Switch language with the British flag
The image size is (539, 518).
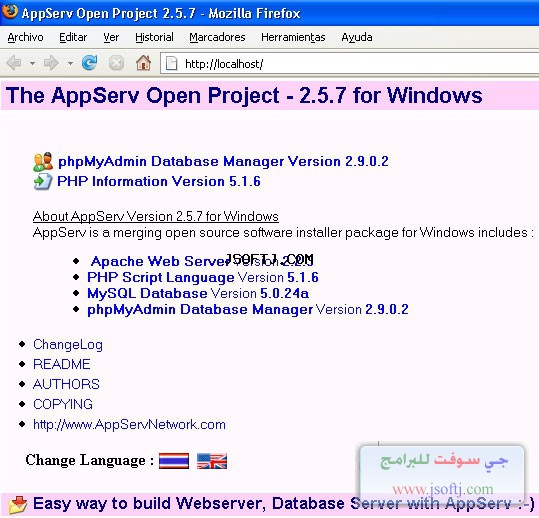click(x=212, y=461)
